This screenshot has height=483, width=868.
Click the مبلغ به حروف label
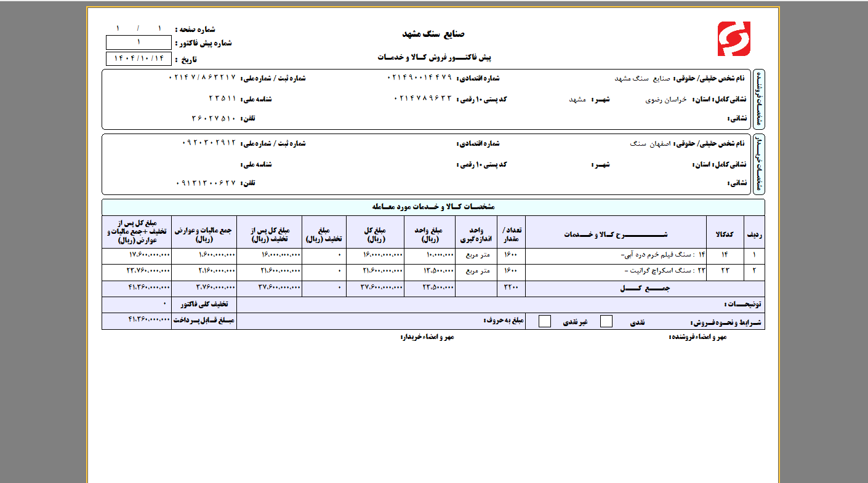[x=503, y=320]
